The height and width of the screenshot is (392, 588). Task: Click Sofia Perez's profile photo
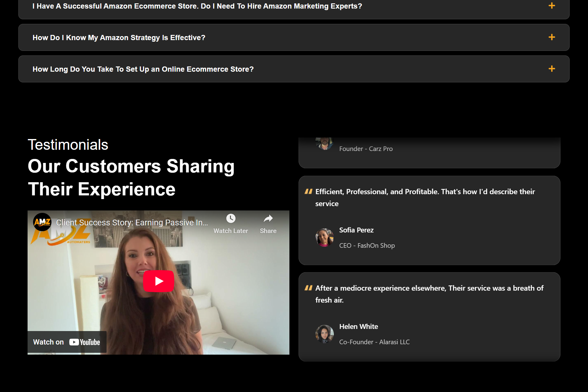pyautogui.click(x=324, y=237)
